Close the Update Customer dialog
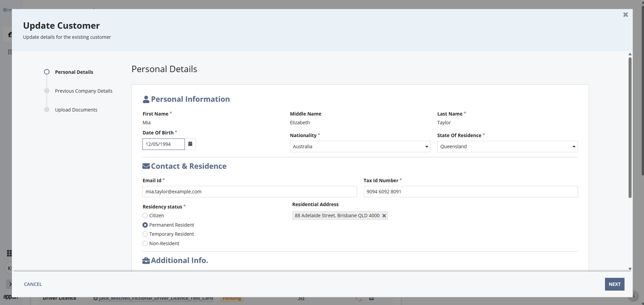Image resolution: width=644 pixels, height=305 pixels. coord(626,15)
